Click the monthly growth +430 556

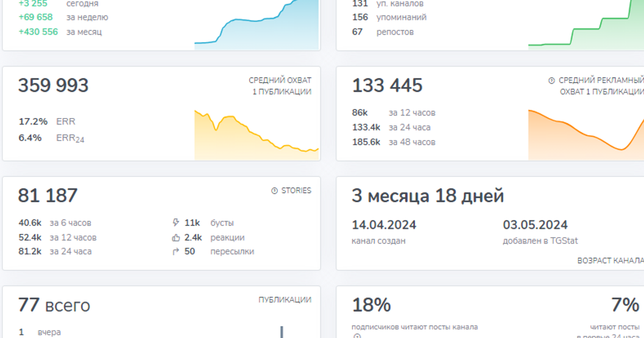[38, 32]
